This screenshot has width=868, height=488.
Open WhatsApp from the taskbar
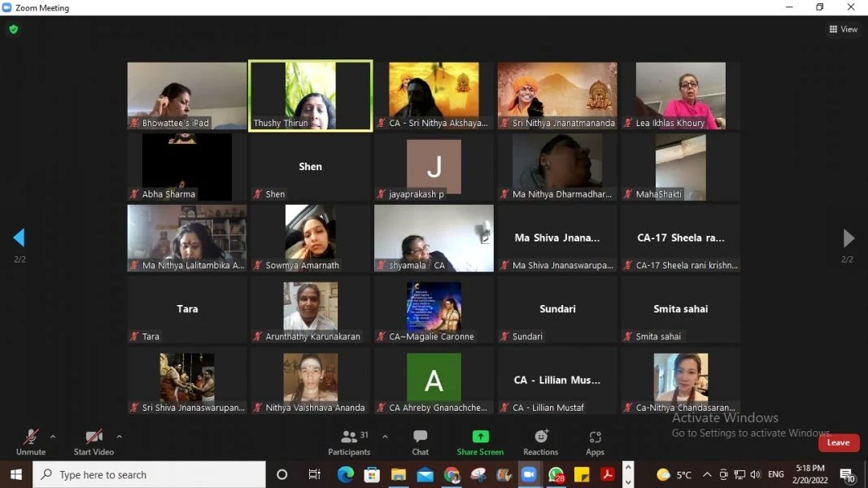[556, 475]
